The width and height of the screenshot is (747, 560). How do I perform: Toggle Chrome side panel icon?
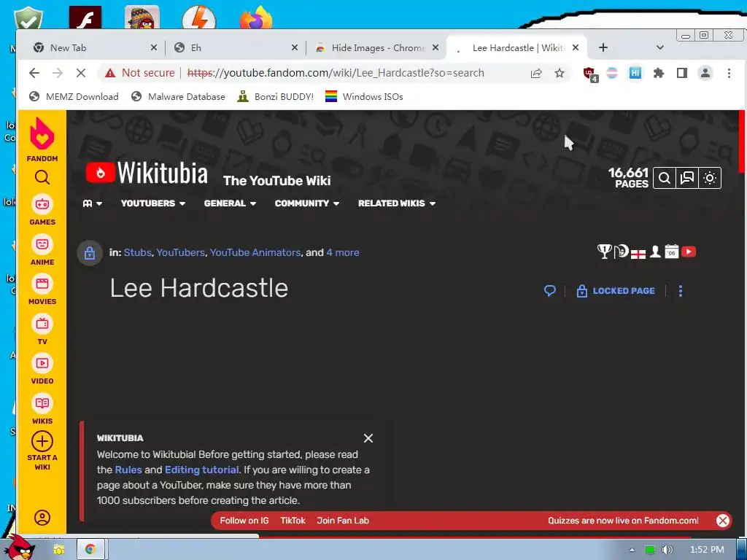click(x=682, y=73)
